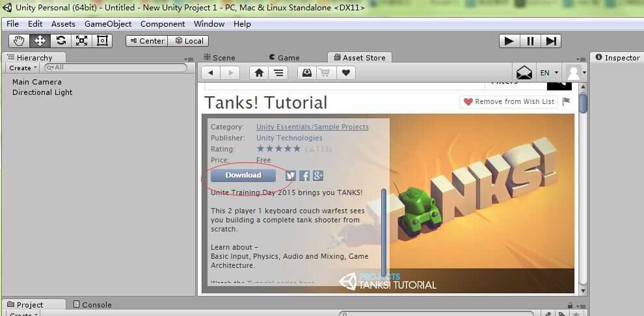The image size is (644, 316).
Task: Open the Assets menu
Action: pos(63,24)
